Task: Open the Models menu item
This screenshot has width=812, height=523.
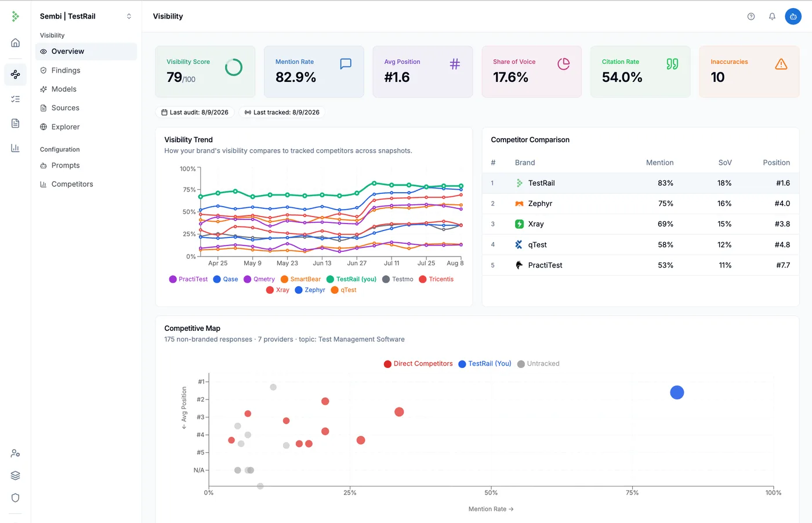Action: point(86,89)
